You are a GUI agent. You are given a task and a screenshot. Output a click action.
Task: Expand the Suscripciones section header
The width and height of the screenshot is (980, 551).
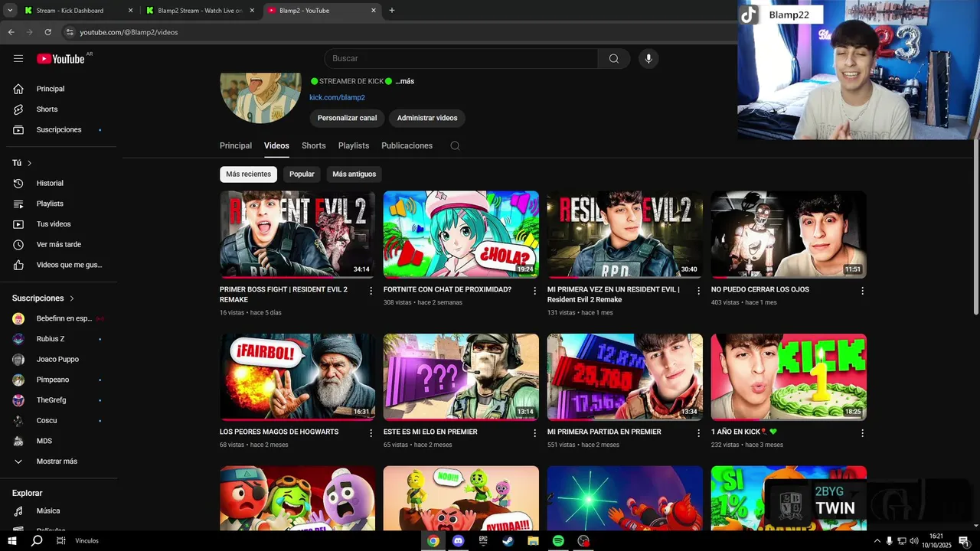pyautogui.click(x=44, y=298)
